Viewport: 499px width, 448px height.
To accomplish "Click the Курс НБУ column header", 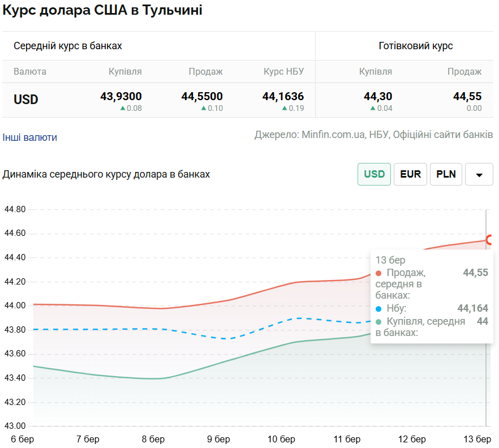I will point(283,72).
